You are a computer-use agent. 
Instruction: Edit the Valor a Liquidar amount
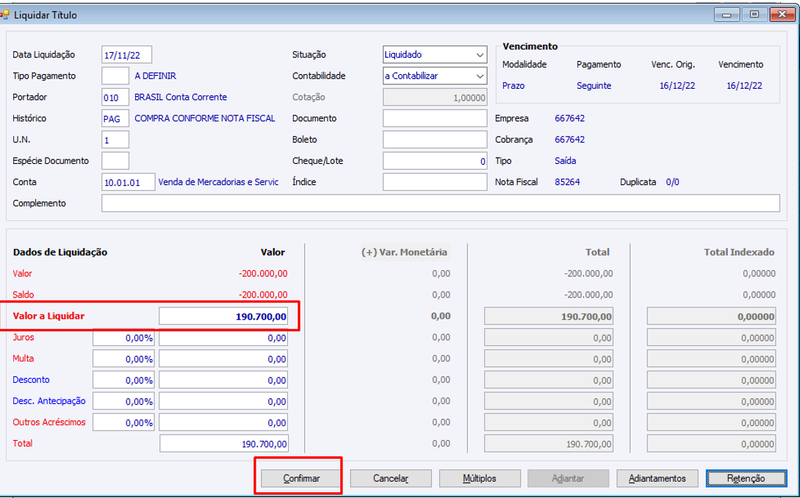pyautogui.click(x=223, y=316)
